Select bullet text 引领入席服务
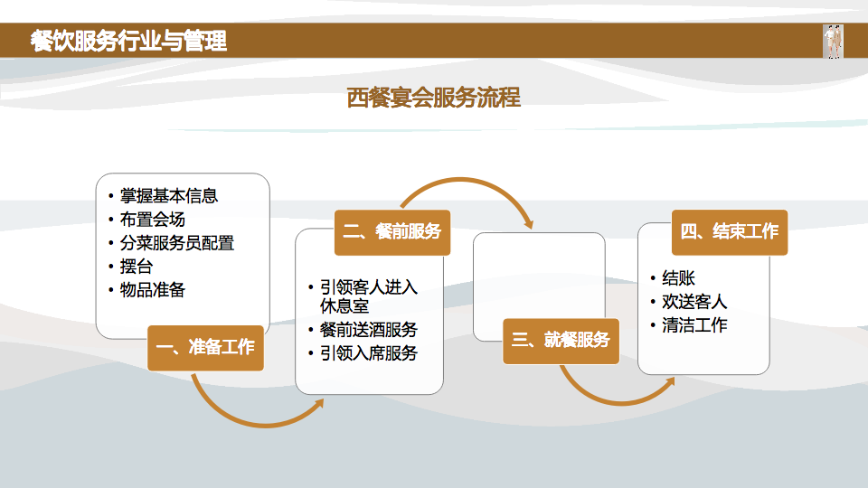The height and width of the screenshot is (488, 868). pyautogui.click(x=369, y=353)
